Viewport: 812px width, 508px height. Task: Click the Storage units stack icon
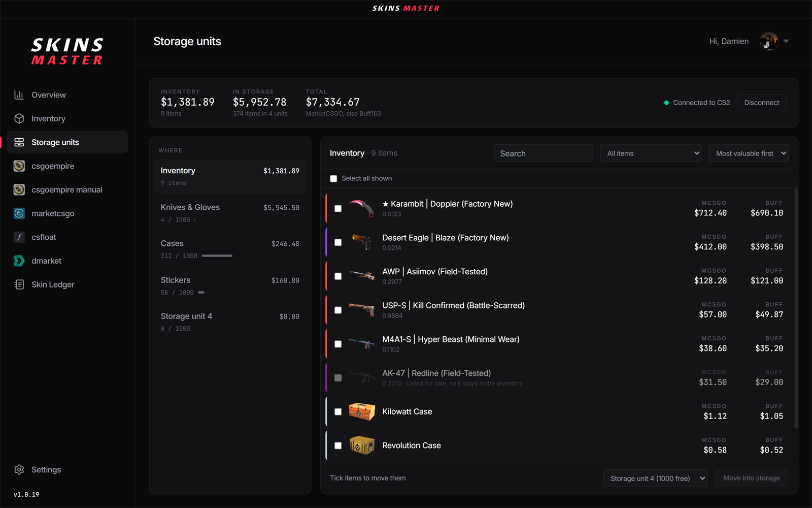19,142
